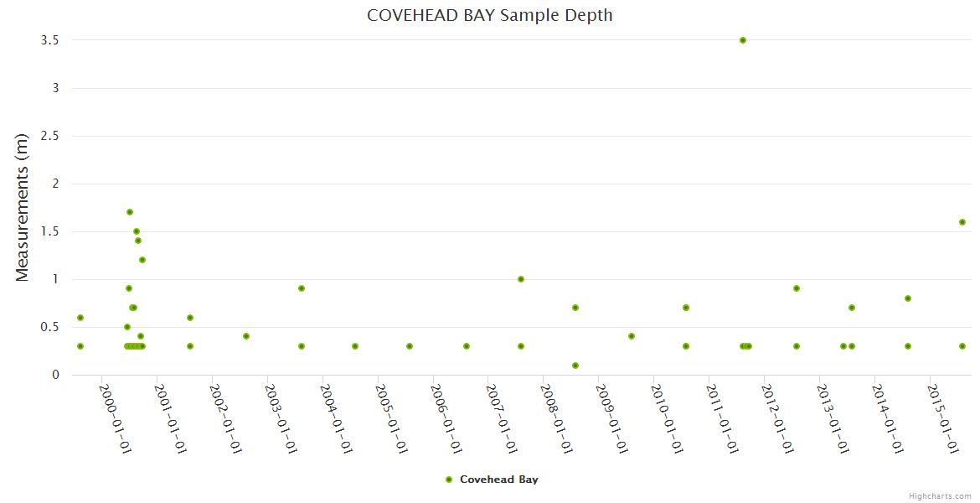Click the 0.9 m data point in 2003

pyautogui.click(x=302, y=288)
